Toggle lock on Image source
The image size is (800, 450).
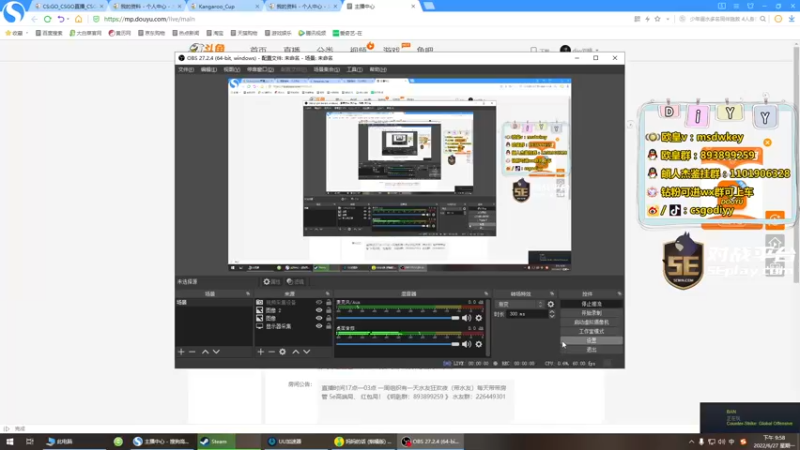(x=329, y=318)
